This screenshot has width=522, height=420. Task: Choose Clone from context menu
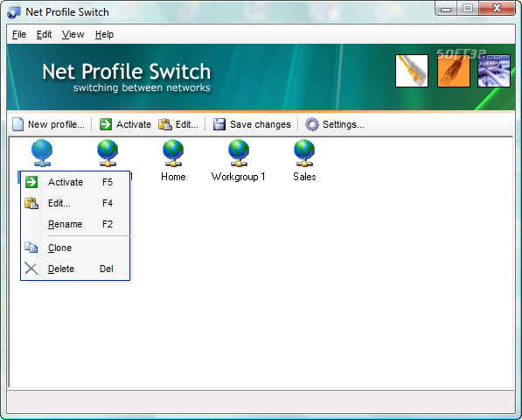pos(75,248)
